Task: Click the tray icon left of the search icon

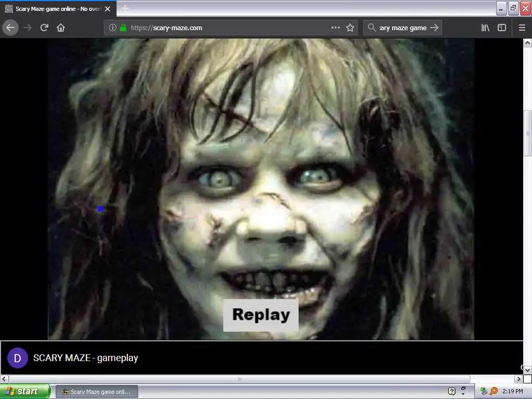Action: [x=484, y=391]
